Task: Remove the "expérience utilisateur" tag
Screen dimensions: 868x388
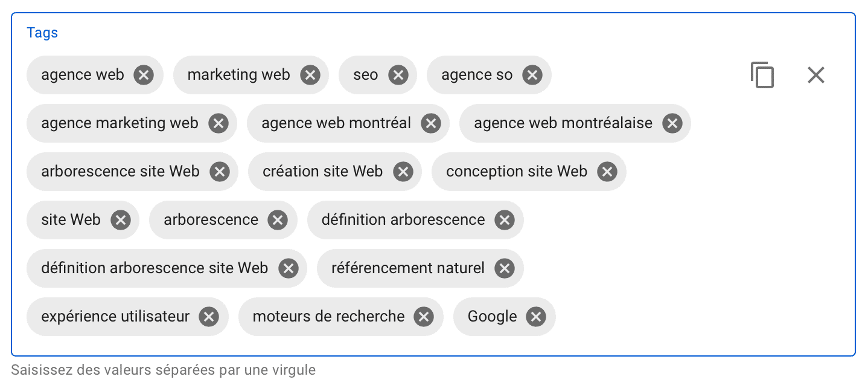Action: point(209,317)
